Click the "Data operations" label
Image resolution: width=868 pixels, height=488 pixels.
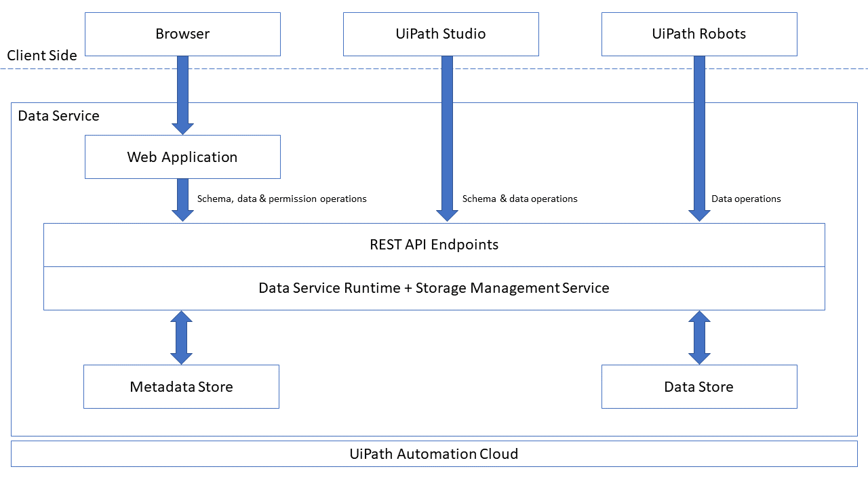pyautogui.click(x=746, y=199)
